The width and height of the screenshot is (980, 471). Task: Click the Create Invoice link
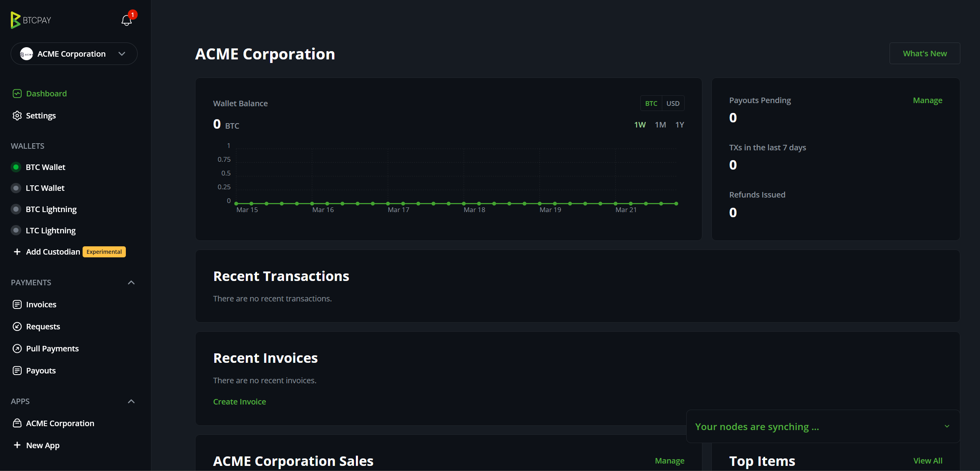[239, 402]
